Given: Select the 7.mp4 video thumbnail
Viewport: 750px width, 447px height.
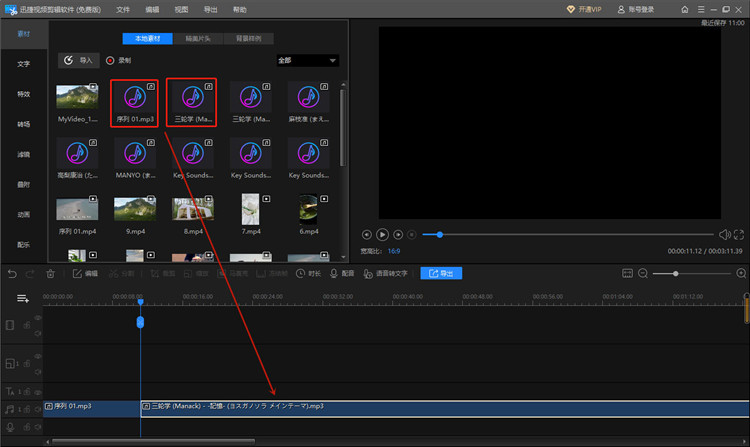Looking at the screenshot, I should 251,209.
